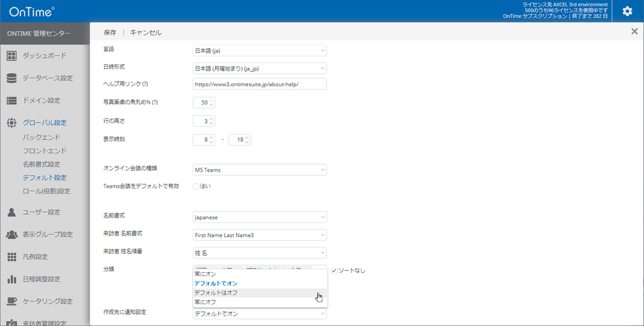Click the 保存 button
644x326 pixels.
tap(109, 32)
